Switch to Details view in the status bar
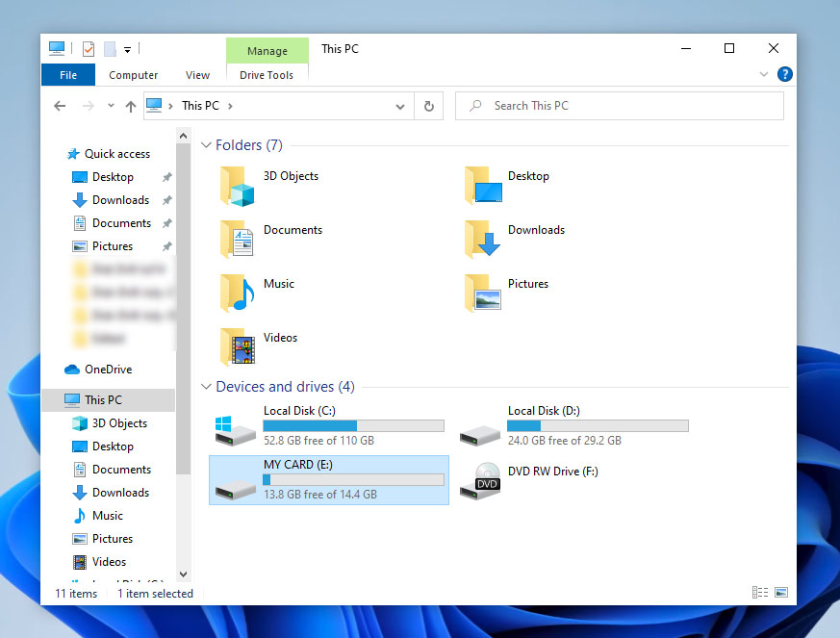This screenshot has width=840, height=638. (x=759, y=593)
